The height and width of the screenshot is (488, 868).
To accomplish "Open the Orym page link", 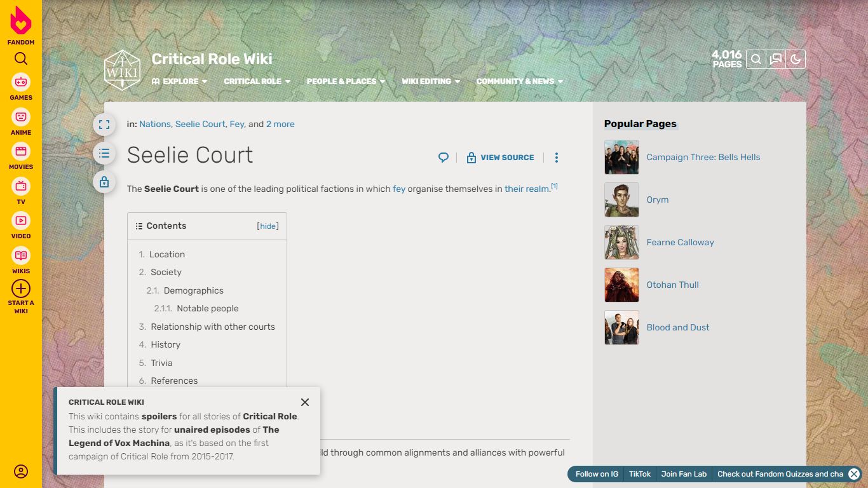I will click(658, 200).
